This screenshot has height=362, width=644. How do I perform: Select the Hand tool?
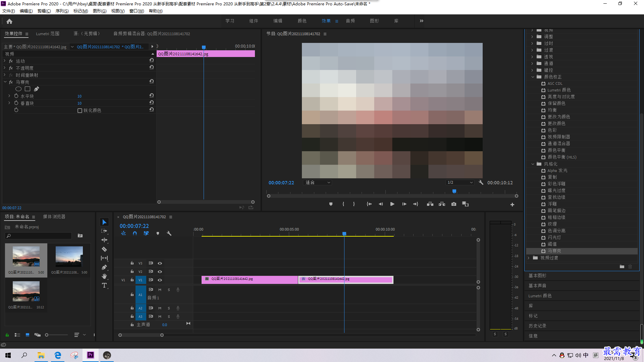(104, 276)
